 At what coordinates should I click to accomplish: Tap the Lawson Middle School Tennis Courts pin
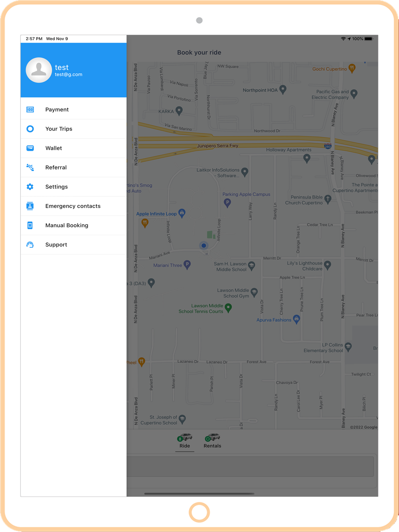[228, 307]
